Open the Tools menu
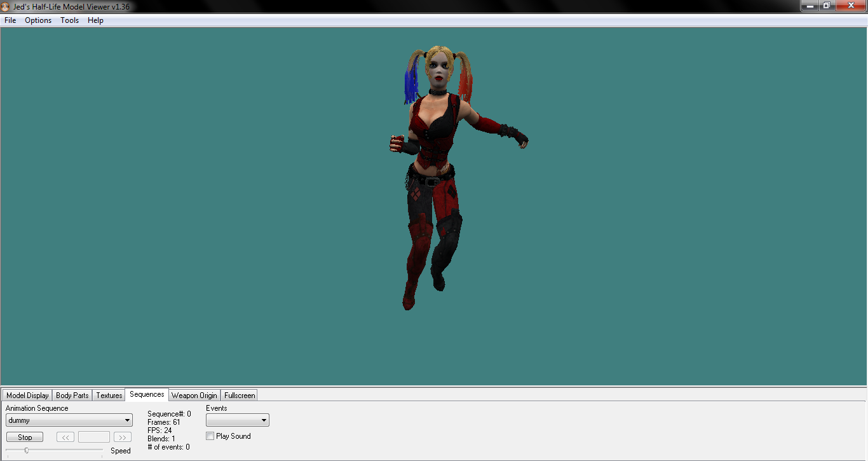868x461 pixels. click(x=70, y=20)
